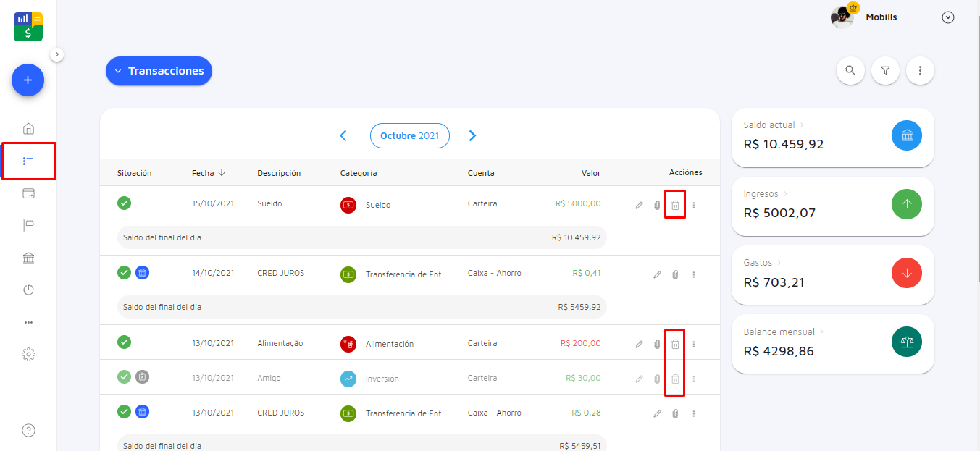Expand the Transacciones dropdown

159,71
